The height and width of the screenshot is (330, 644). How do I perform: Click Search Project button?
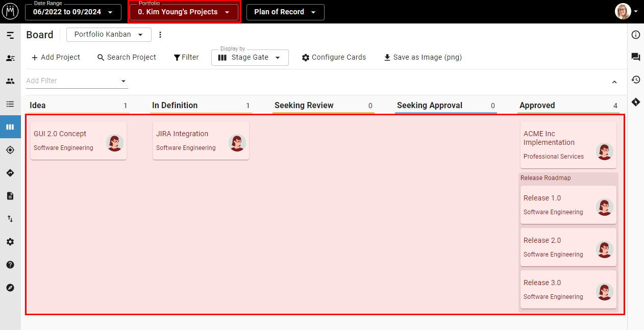pos(127,57)
